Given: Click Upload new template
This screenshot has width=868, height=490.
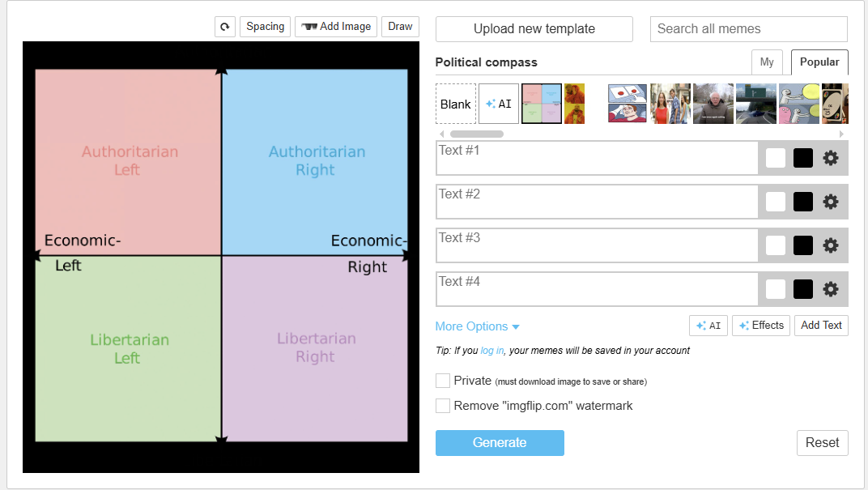Looking at the screenshot, I should 534,29.
